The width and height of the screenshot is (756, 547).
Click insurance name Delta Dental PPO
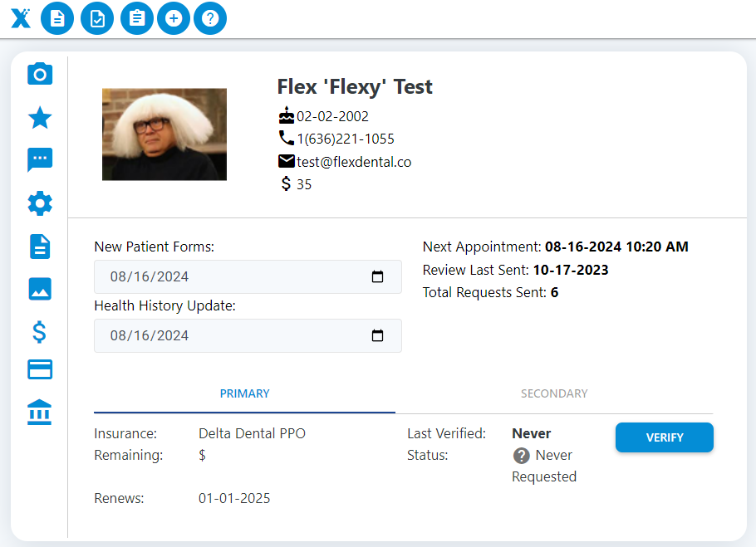253,434
